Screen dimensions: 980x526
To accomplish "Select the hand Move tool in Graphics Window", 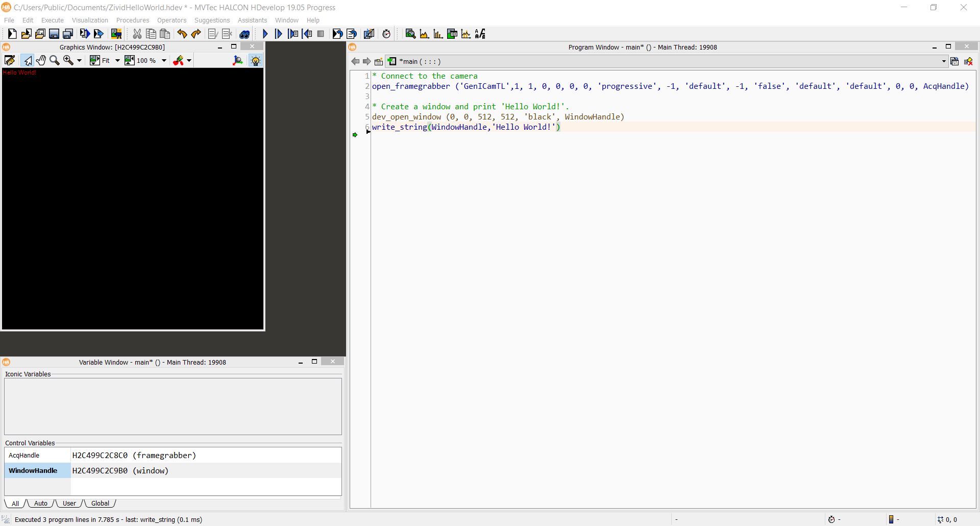I will (41, 60).
